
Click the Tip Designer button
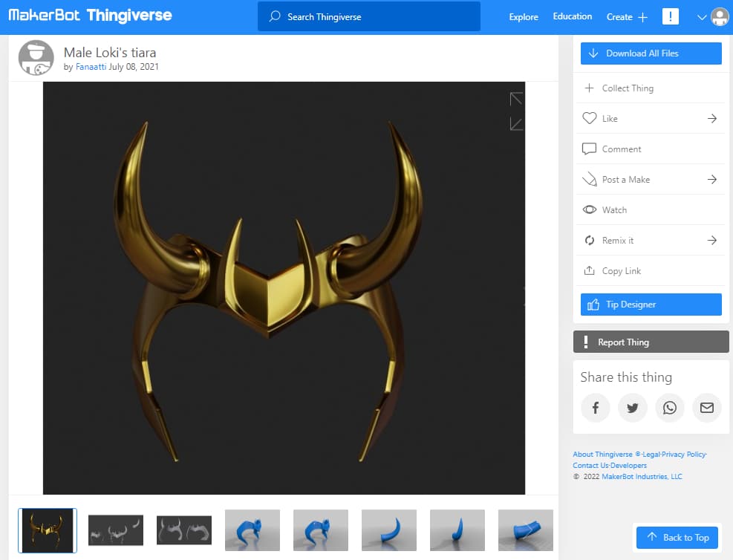651,305
